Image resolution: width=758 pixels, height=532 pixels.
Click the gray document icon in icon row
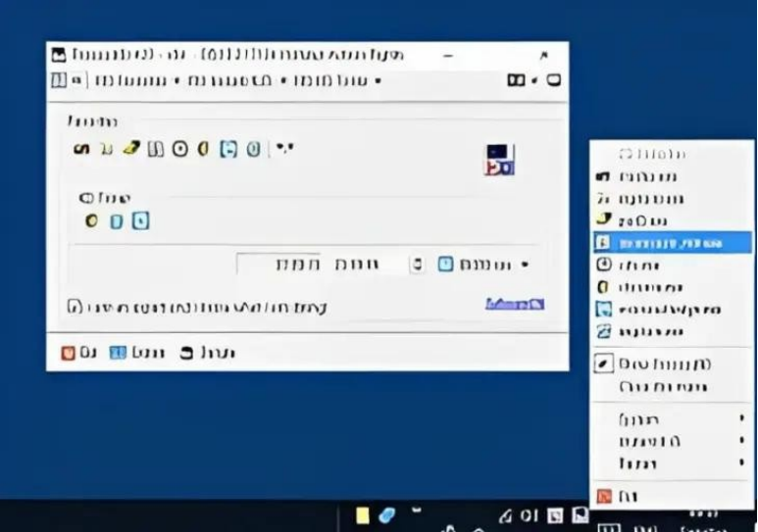point(155,149)
